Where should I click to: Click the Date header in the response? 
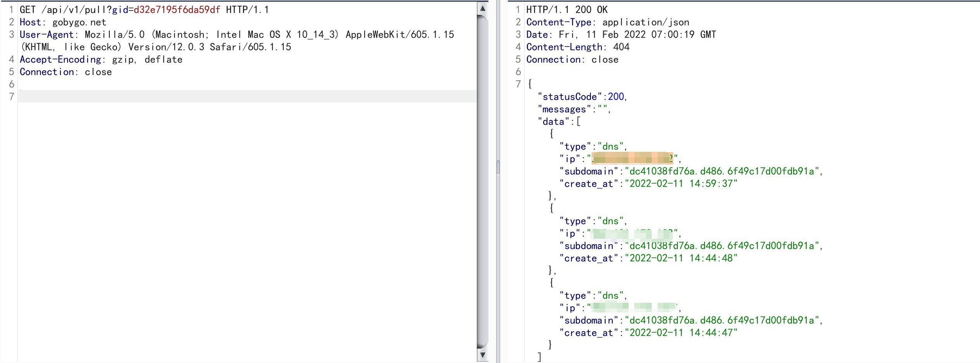tap(621, 35)
